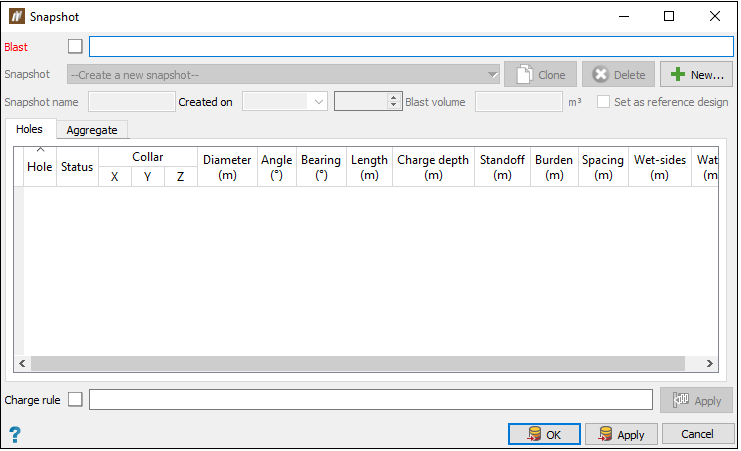Screen dimensions: 741x451
Task: Switch to the Aggregate tab
Action: (92, 130)
